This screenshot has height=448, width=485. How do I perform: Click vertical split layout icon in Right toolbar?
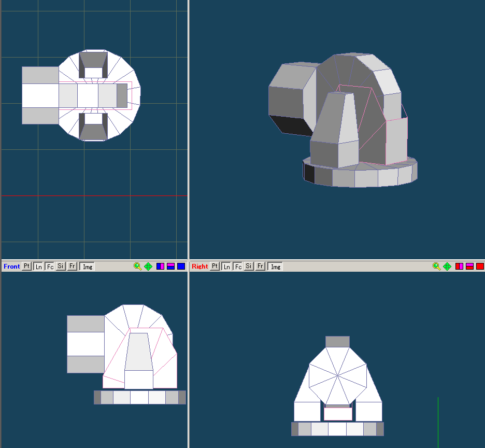[459, 266]
